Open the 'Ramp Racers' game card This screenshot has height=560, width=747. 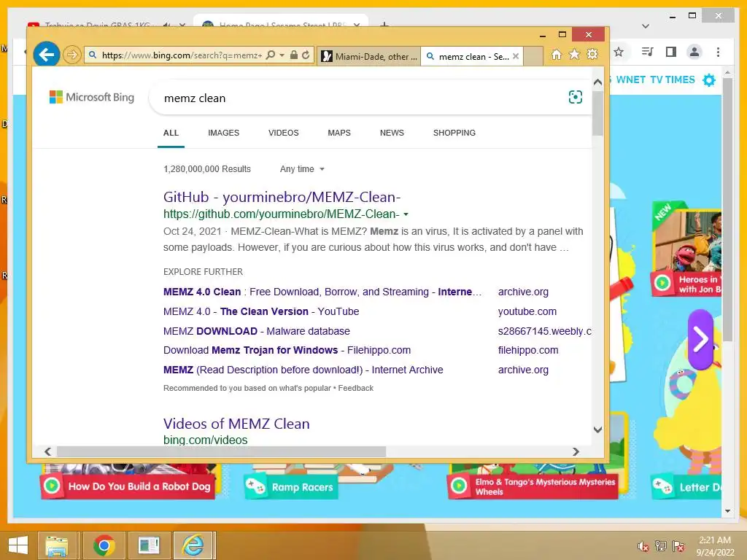pos(290,486)
